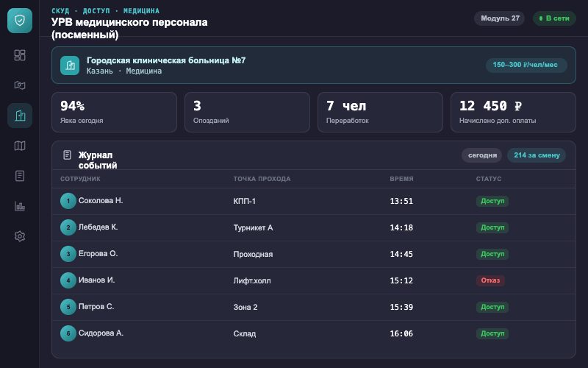Click the Проходная access point cell
The height and width of the screenshot is (368, 588).
point(253,254)
